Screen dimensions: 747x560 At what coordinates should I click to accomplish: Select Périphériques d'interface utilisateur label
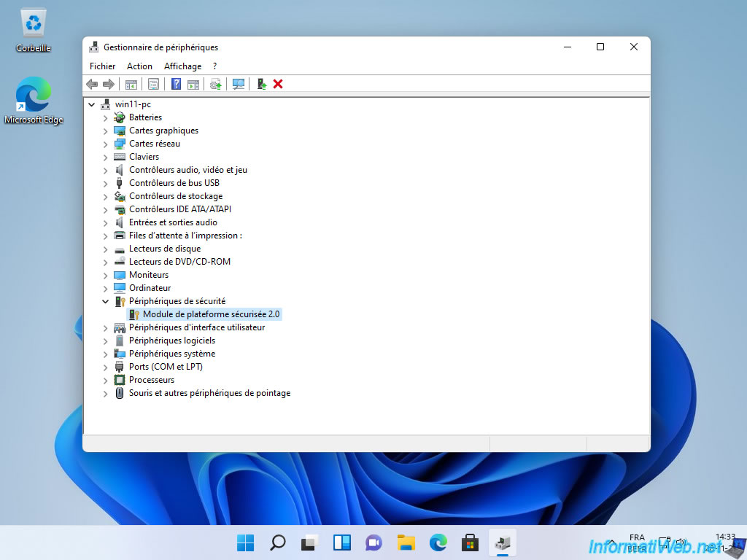pyautogui.click(x=197, y=327)
